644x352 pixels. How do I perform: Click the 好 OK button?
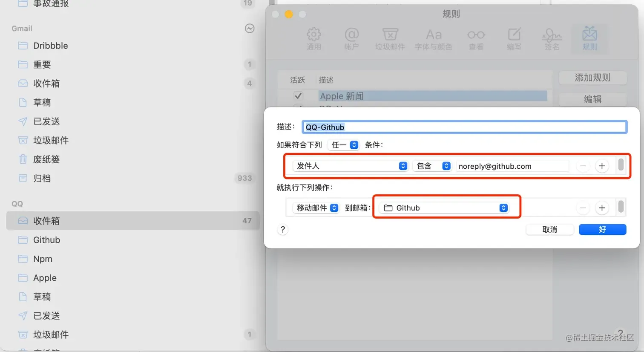coord(602,230)
